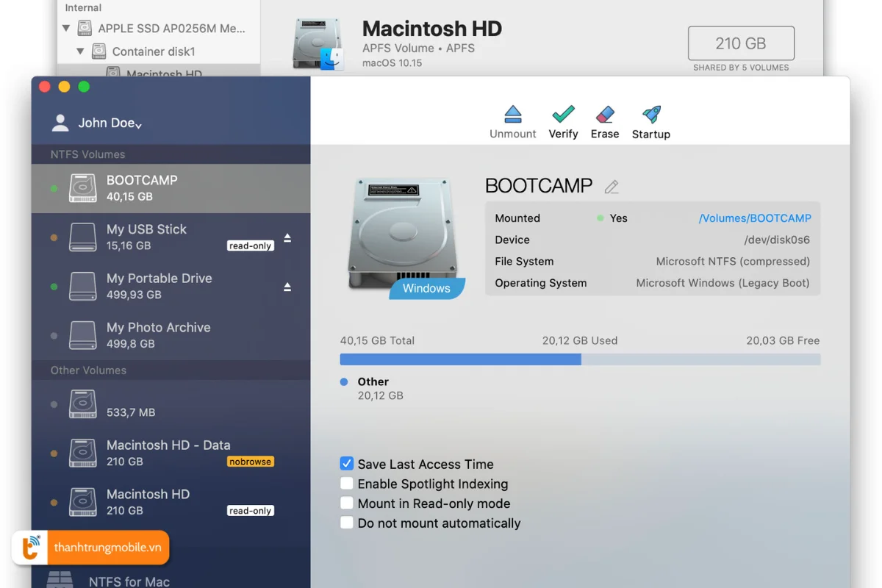Click the user profile icon next to John Doe
This screenshot has width=882, height=588.
click(x=60, y=123)
